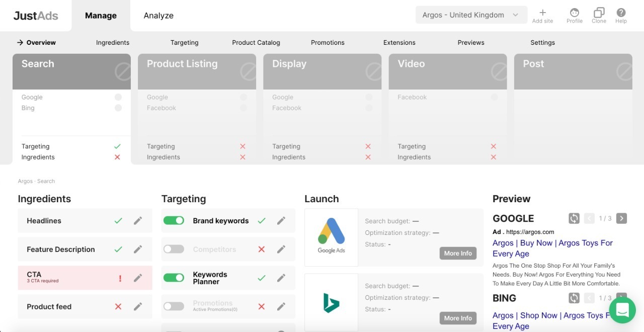
Task: Open the chat support widget
Action: coord(622,310)
